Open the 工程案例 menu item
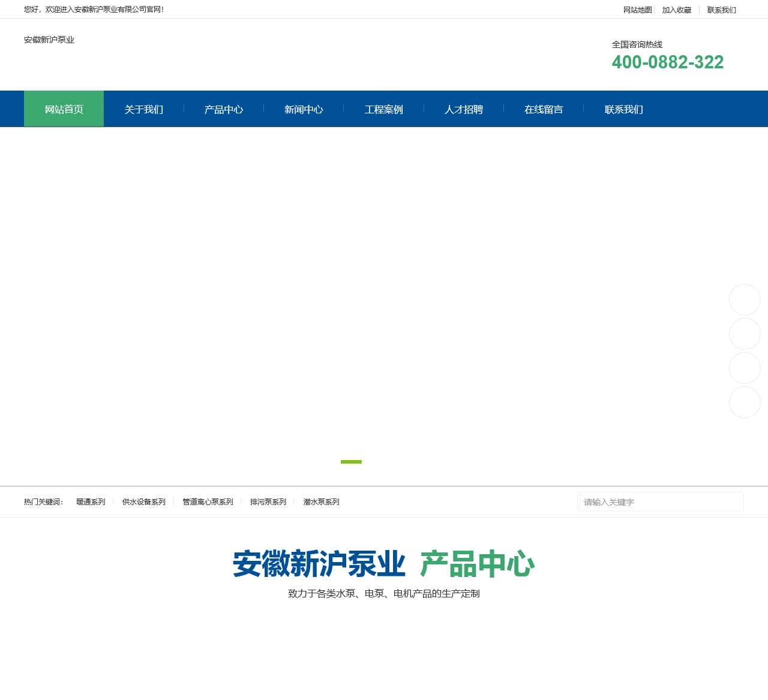The image size is (768, 700). [x=385, y=109]
